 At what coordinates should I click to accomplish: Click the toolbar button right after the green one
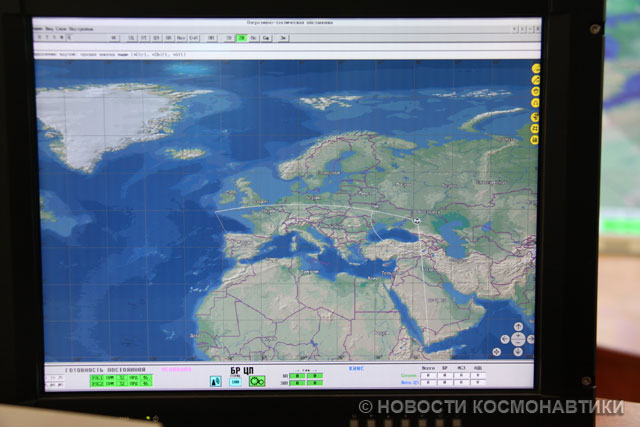point(254,37)
